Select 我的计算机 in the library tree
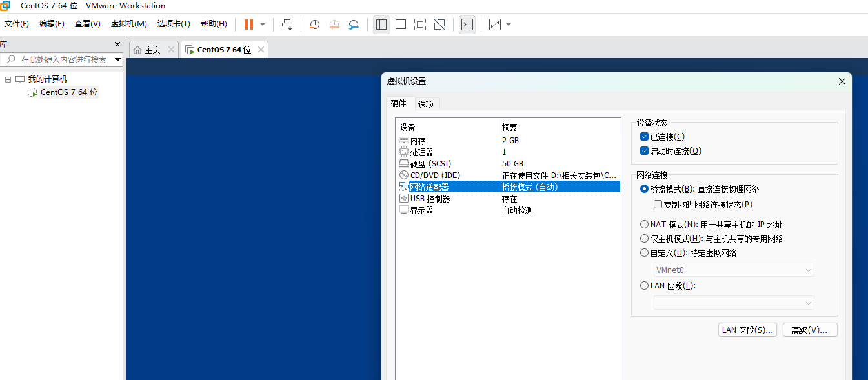Viewport: 868px width, 380px height. coord(47,79)
